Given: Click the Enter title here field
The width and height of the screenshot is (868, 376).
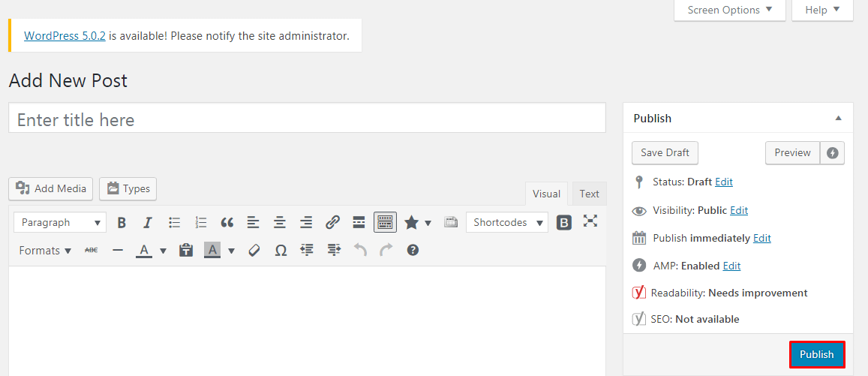Looking at the screenshot, I should click(x=308, y=117).
